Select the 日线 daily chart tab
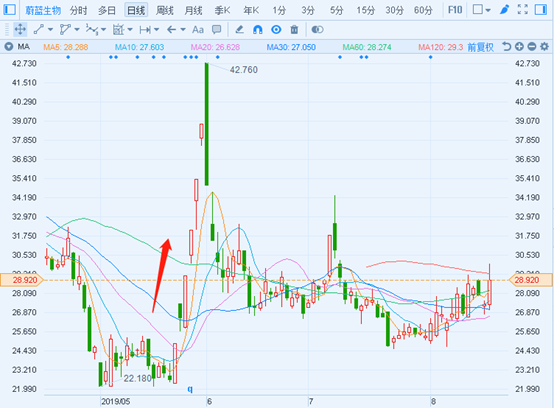This screenshot has width=554, height=408. [136, 10]
